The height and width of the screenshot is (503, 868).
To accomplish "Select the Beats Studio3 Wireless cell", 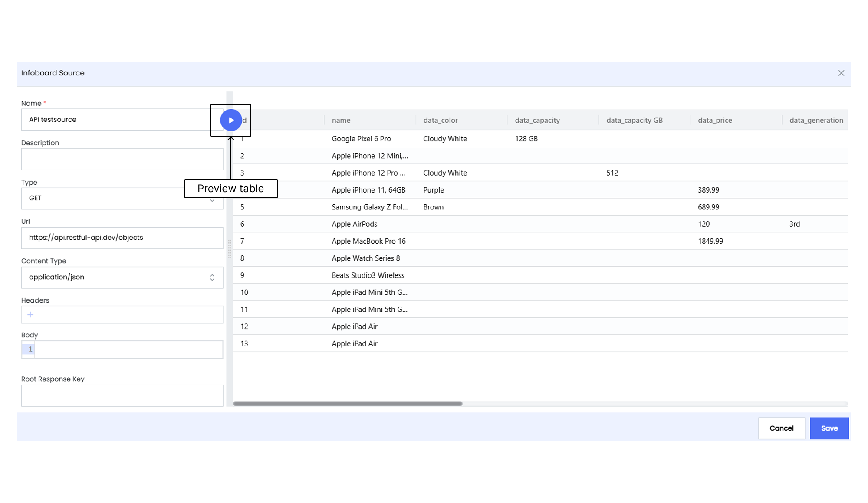I will (370, 275).
